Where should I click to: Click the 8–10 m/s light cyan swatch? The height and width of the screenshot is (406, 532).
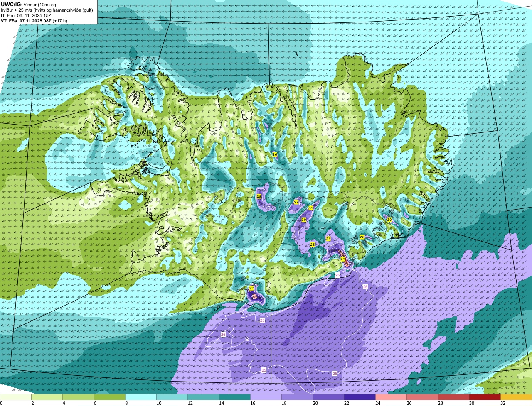[x=141, y=397]
